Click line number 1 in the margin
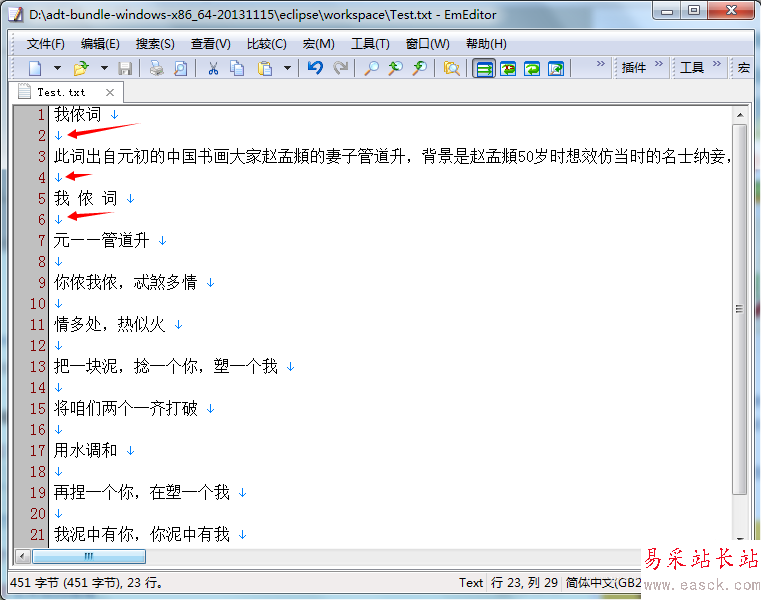The width and height of the screenshot is (761, 600). tap(41, 115)
